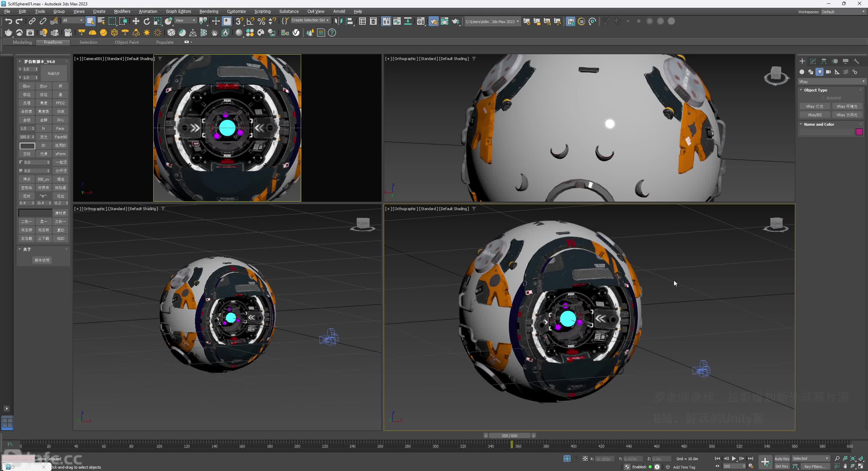Toggle Isolate Selection in status bar

coord(567,459)
